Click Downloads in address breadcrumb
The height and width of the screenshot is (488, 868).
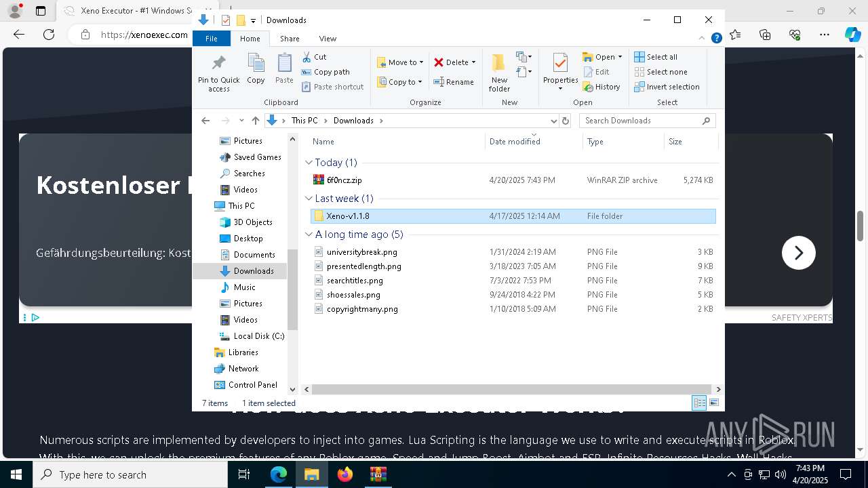pos(353,121)
